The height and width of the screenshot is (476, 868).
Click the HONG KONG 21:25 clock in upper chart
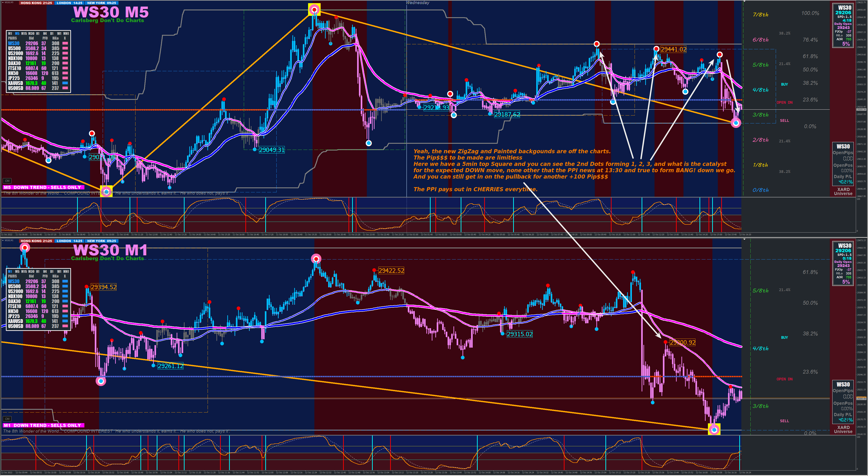(36, 3)
